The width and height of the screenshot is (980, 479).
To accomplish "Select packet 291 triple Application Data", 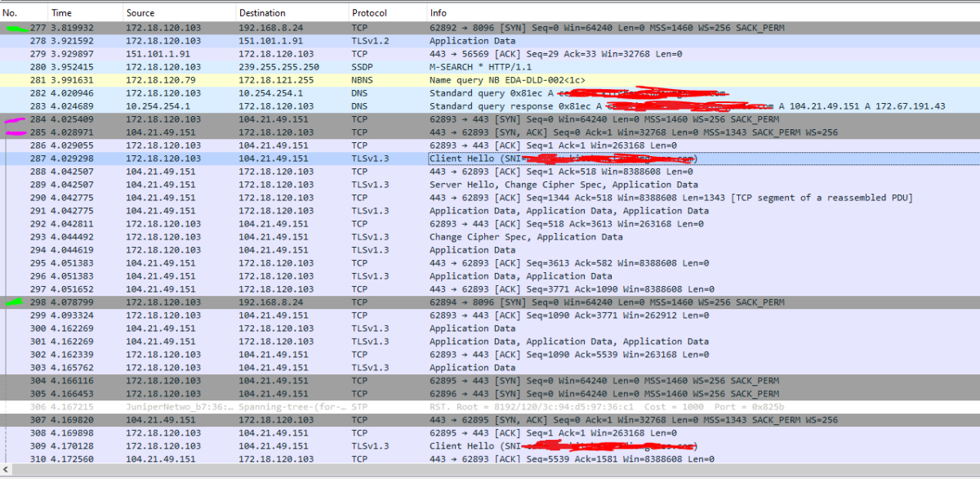I will tap(490, 211).
